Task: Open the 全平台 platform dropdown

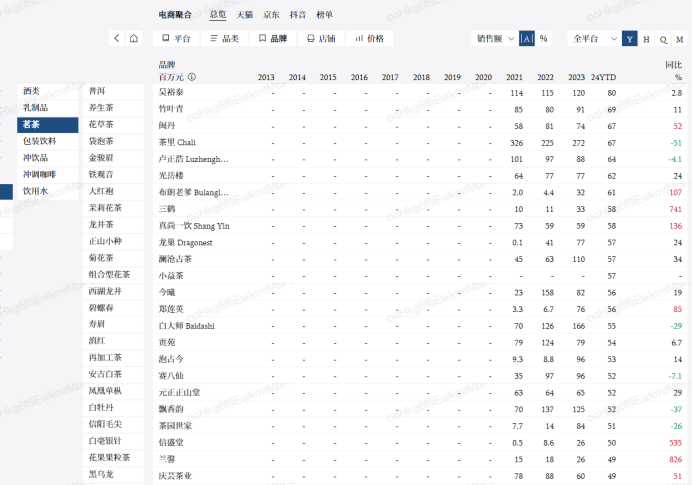Action: (592, 38)
